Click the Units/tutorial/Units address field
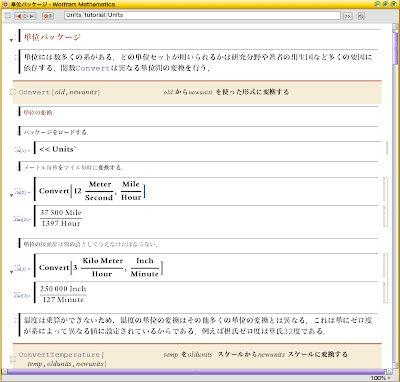Screen dimensions: 400x382 (202, 15)
